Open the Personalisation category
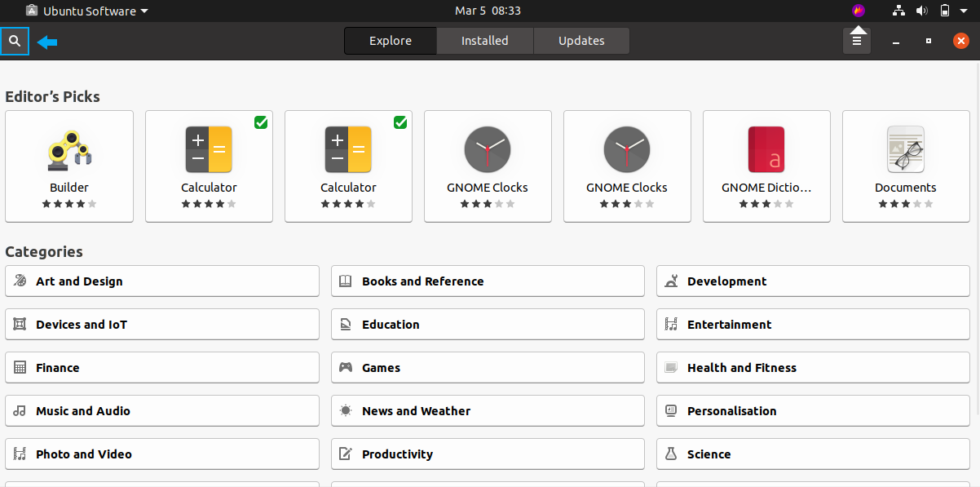Screen dimensions: 980x487 813,411
